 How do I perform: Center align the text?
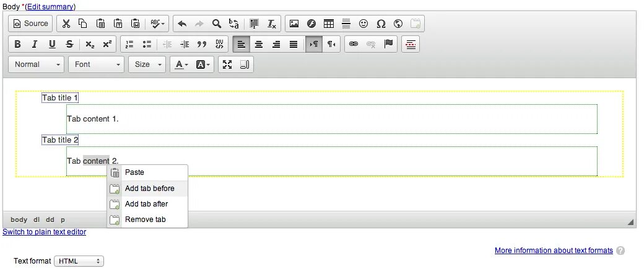tap(259, 44)
